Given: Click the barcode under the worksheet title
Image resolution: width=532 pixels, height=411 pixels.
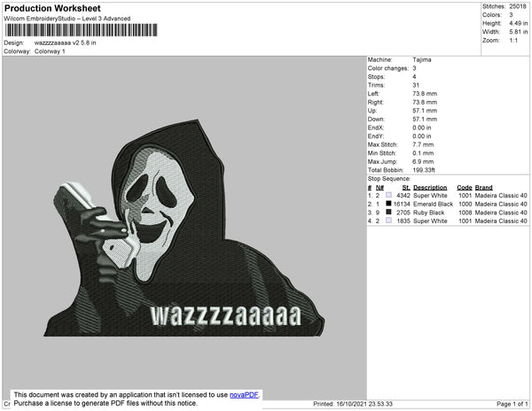Looking at the screenshot, I should tap(81, 30).
